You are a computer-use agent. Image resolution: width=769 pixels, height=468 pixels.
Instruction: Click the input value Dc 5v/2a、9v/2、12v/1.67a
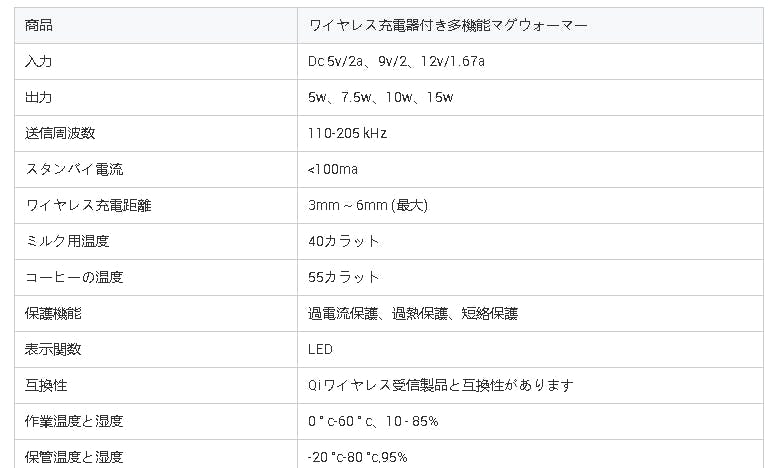tap(397, 61)
